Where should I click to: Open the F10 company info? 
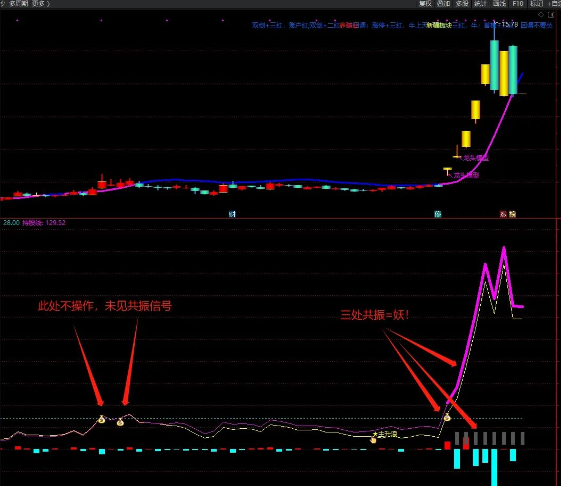point(518,4)
